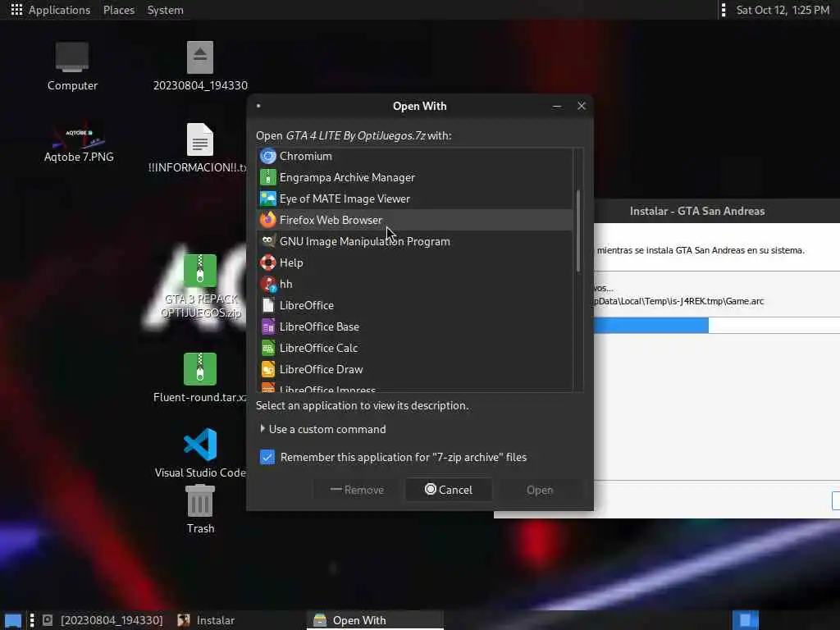Click the Instalar - GTA San Andreas title bar

[717, 211]
